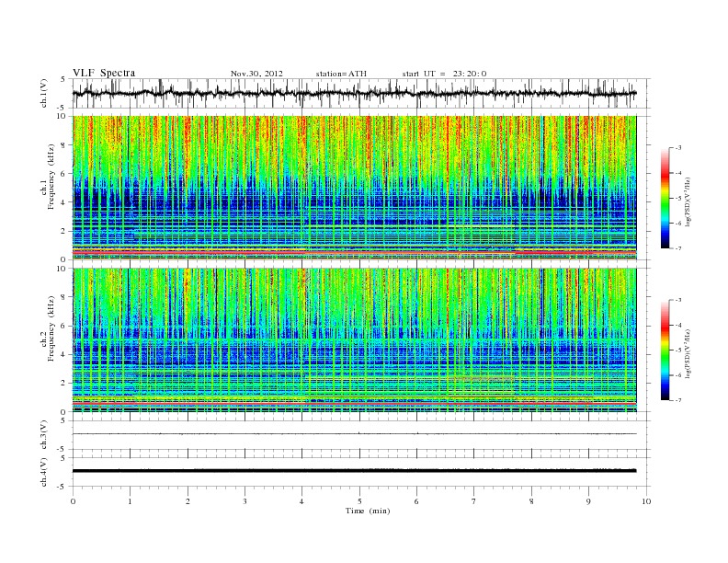Click the '2' kHz tick on ch.2 axis
728x563 pixels.
(64, 384)
